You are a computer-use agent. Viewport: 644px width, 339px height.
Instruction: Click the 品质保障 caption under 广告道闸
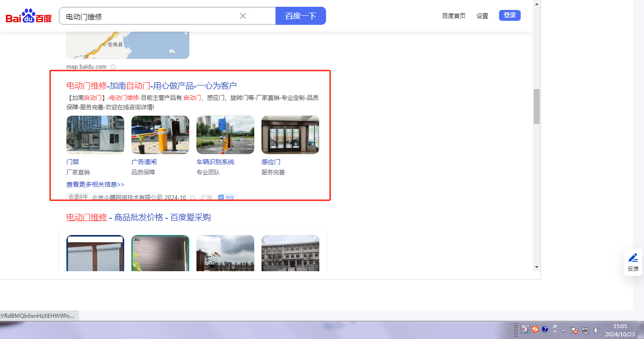tap(143, 172)
